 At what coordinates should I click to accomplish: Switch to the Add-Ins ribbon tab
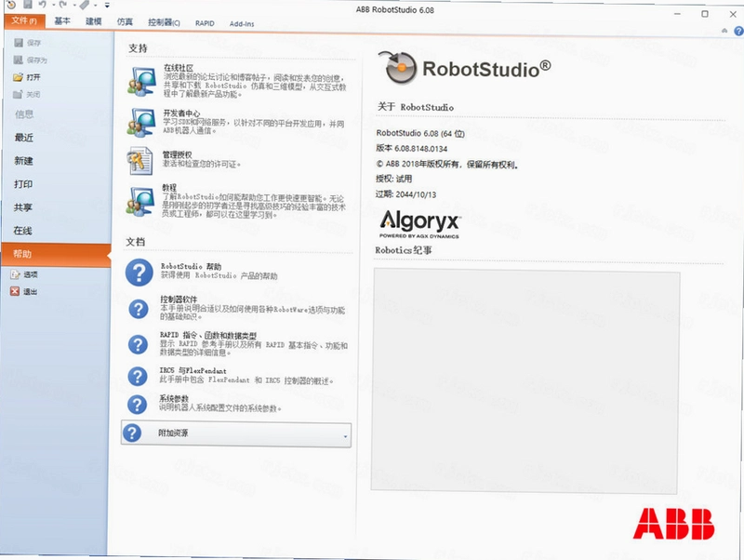tap(242, 24)
